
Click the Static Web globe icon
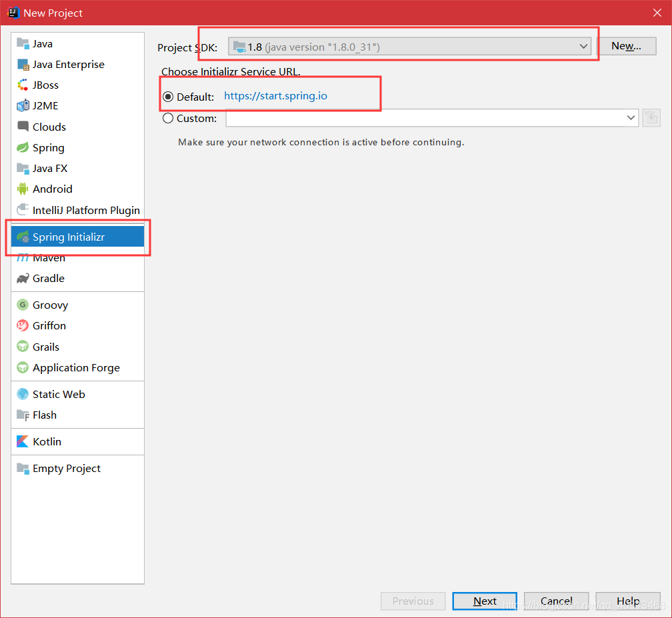(x=23, y=394)
